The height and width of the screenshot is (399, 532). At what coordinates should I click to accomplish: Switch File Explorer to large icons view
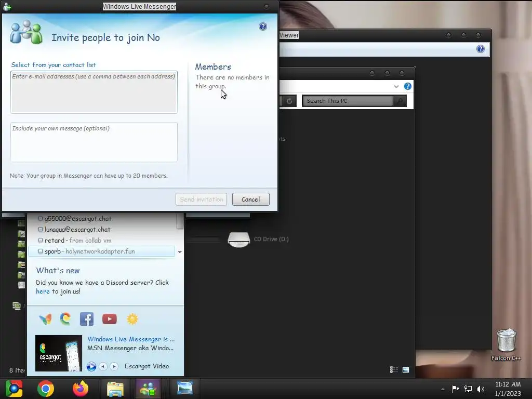point(406,369)
